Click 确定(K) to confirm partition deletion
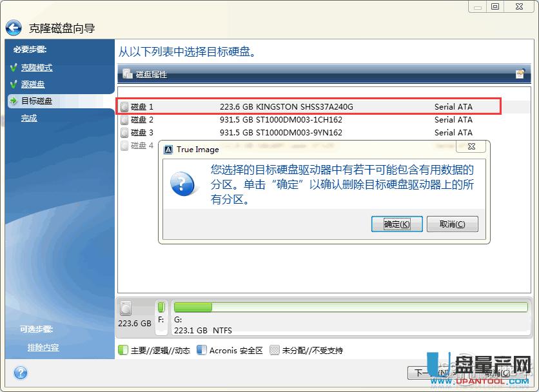 point(397,224)
